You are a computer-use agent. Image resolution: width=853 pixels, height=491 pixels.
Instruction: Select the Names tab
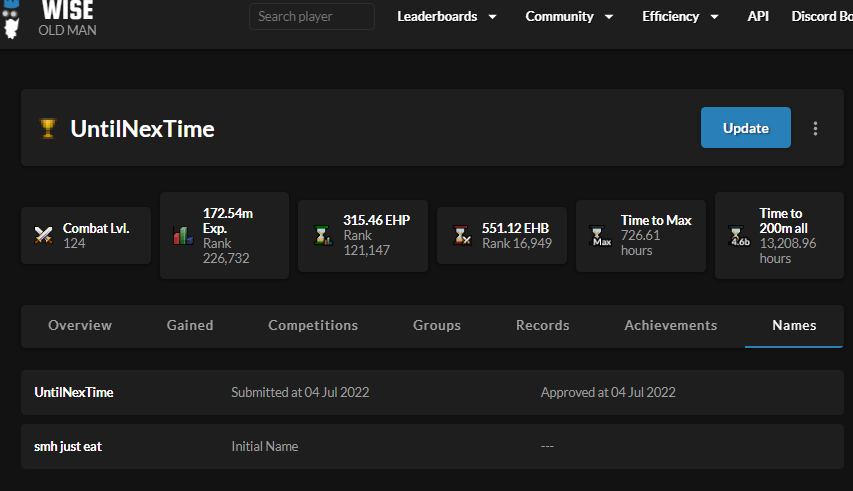[794, 325]
